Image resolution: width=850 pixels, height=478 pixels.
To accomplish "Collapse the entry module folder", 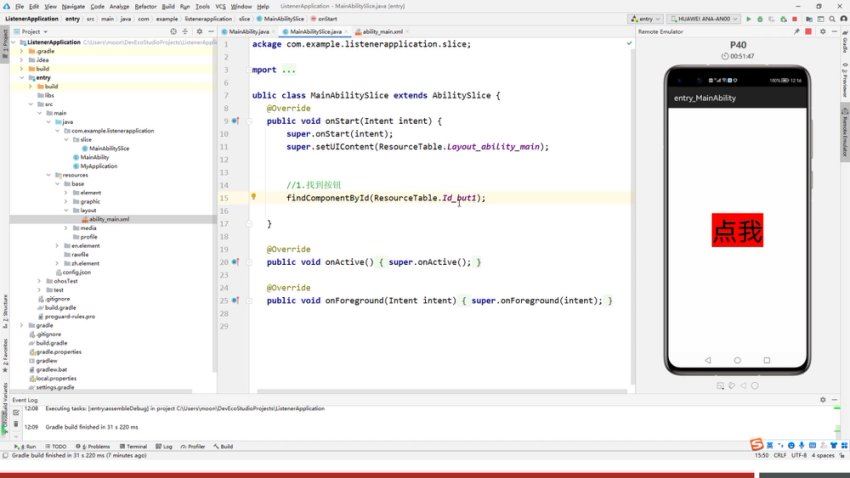I will tap(22, 77).
